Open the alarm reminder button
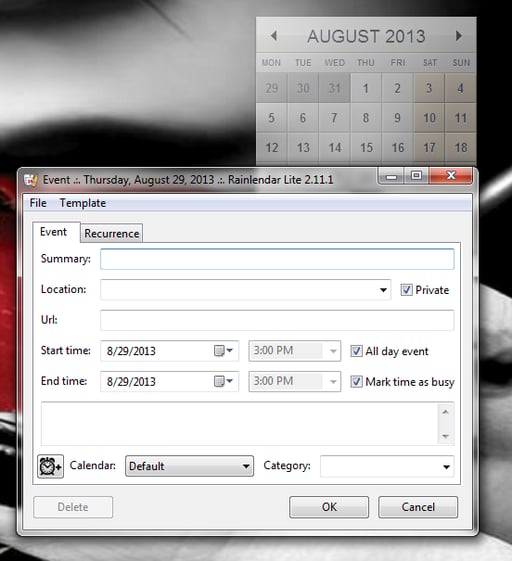512x561 pixels. (50, 466)
